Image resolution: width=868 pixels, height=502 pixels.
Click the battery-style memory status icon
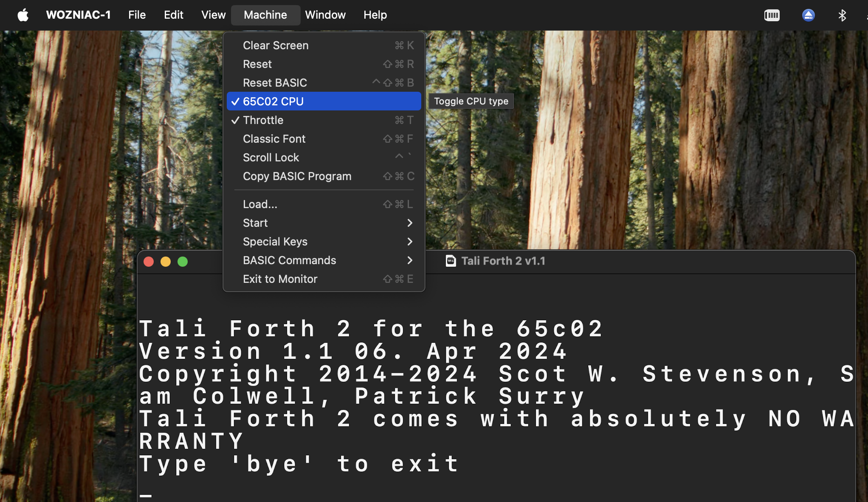pos(772,16)
